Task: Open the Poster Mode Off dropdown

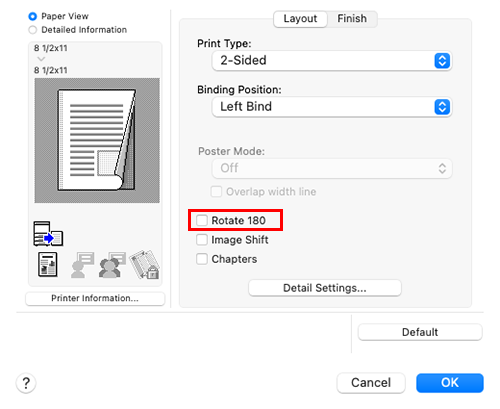Action: pyautogui.click(x=332, y=168)
